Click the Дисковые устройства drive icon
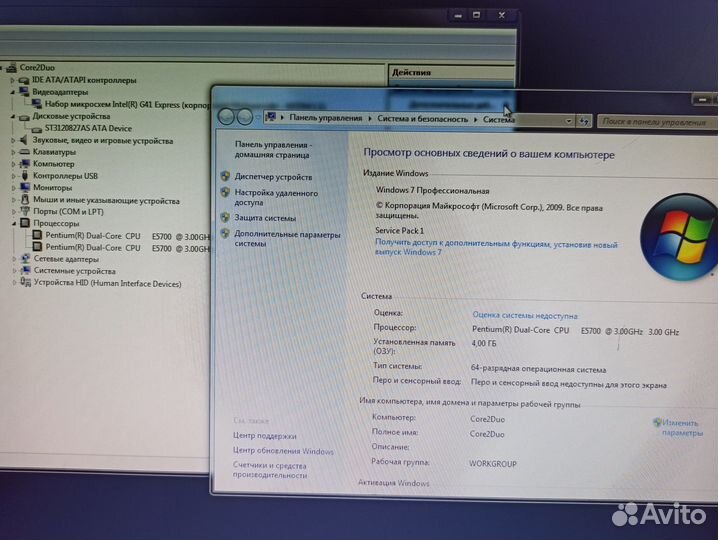Screen dimensions: 718x540 (x=24, y=117)
